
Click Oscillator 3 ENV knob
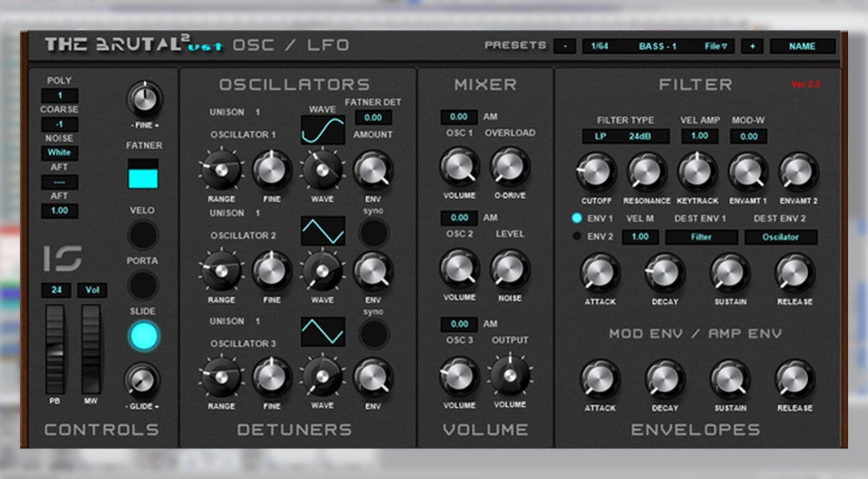click(373, 377)
